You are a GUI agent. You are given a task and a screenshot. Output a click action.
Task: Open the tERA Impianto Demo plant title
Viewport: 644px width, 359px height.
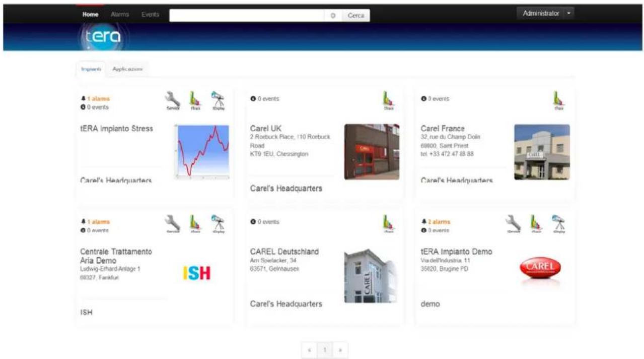(456, 252)
